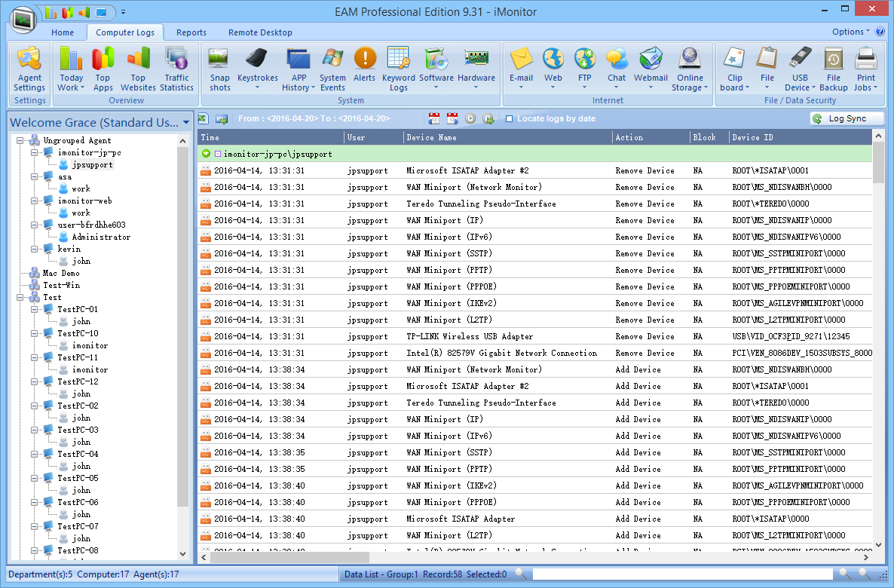Collapse the imonitor-jp-pc\jpsupport log group
The height and width of the screenshot is (588, 894).
coord(206,154)
